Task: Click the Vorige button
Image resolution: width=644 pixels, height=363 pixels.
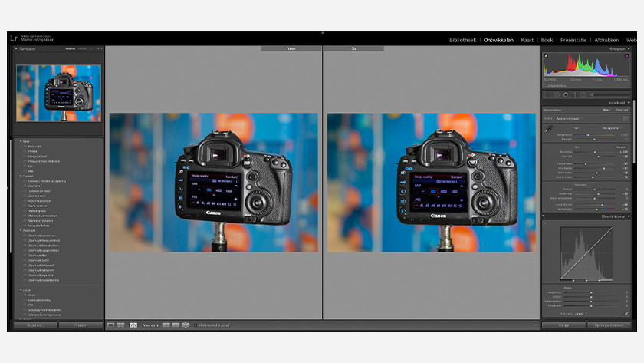Action: tap(564, 325)
